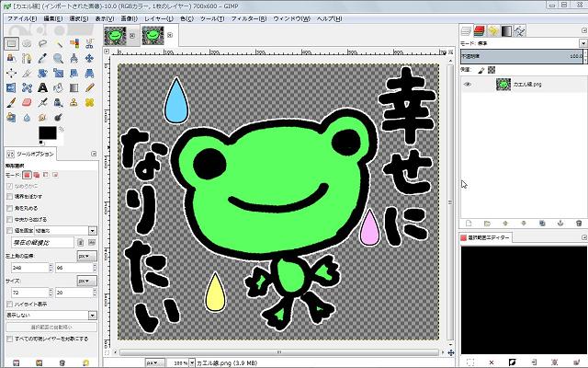Screen dimensions: 588x368
Task: Select the Zoom magnifier tool
Action: point(58,58)
